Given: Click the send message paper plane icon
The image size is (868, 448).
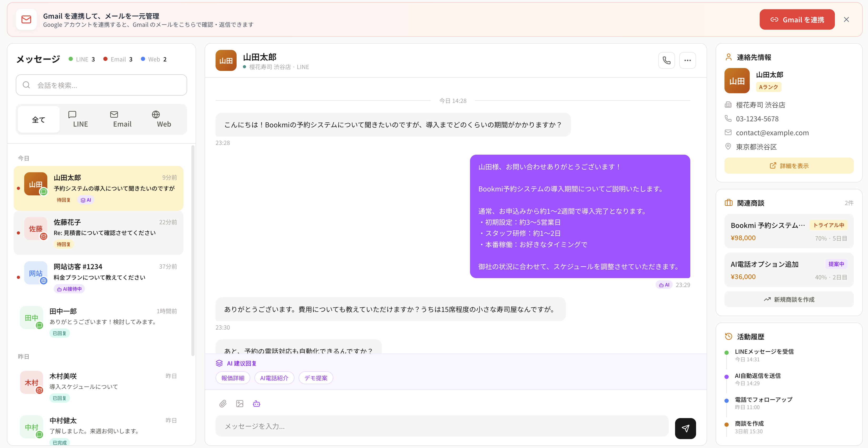Looking at the screenshot, I should (x=685, y=428).
